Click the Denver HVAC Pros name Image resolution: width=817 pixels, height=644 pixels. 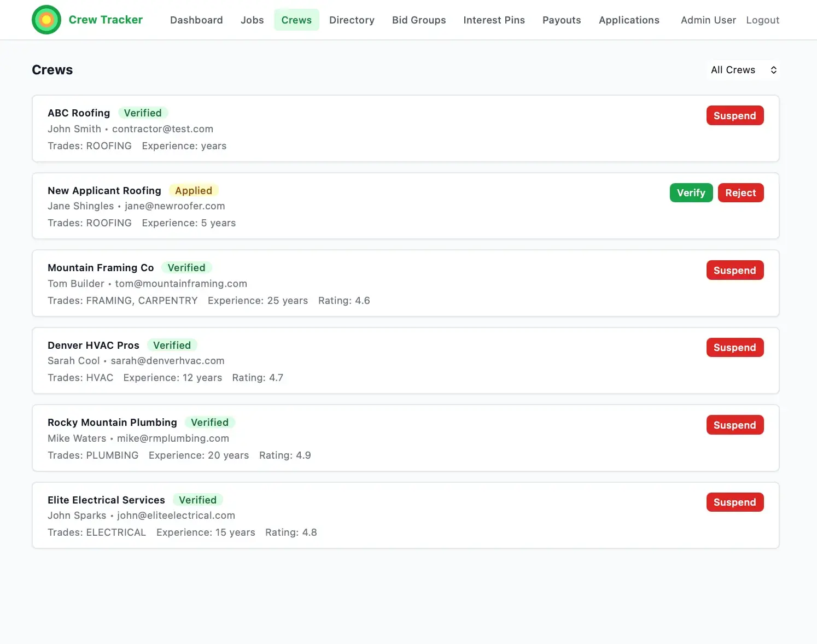click(x=94, y=345)
